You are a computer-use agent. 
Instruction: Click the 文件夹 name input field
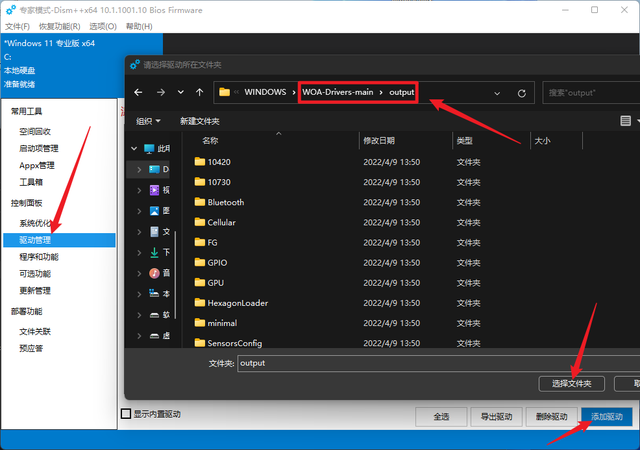click(x=438, y=363)
